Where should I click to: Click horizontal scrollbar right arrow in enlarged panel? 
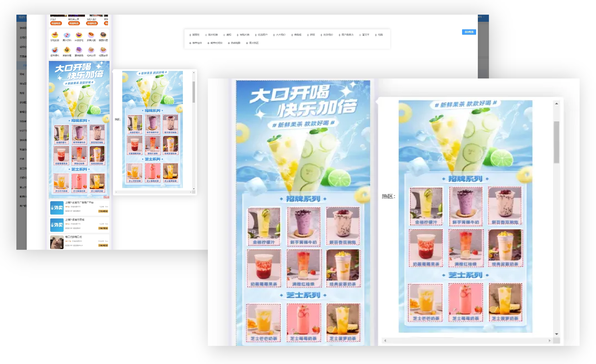click(550, 340)
